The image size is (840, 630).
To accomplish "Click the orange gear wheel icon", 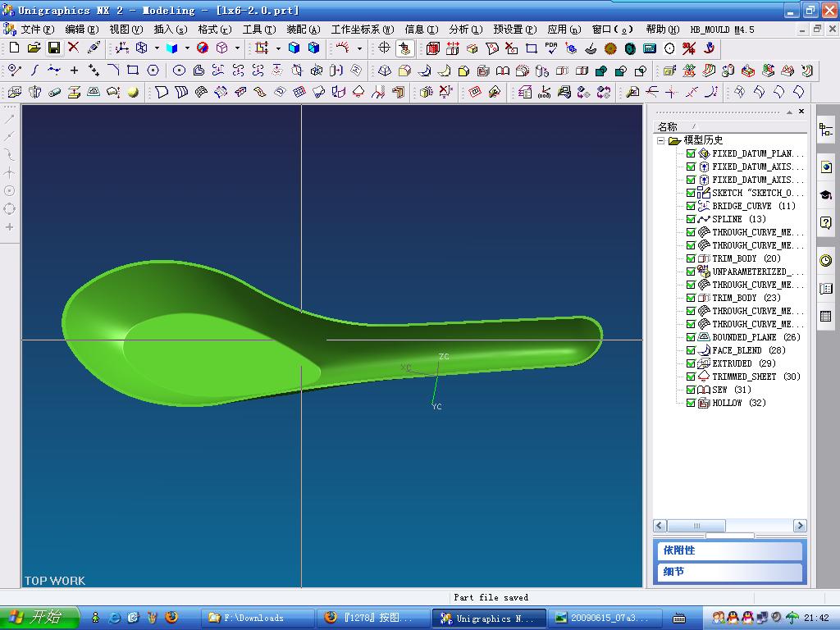I will (x=610, y=48).
